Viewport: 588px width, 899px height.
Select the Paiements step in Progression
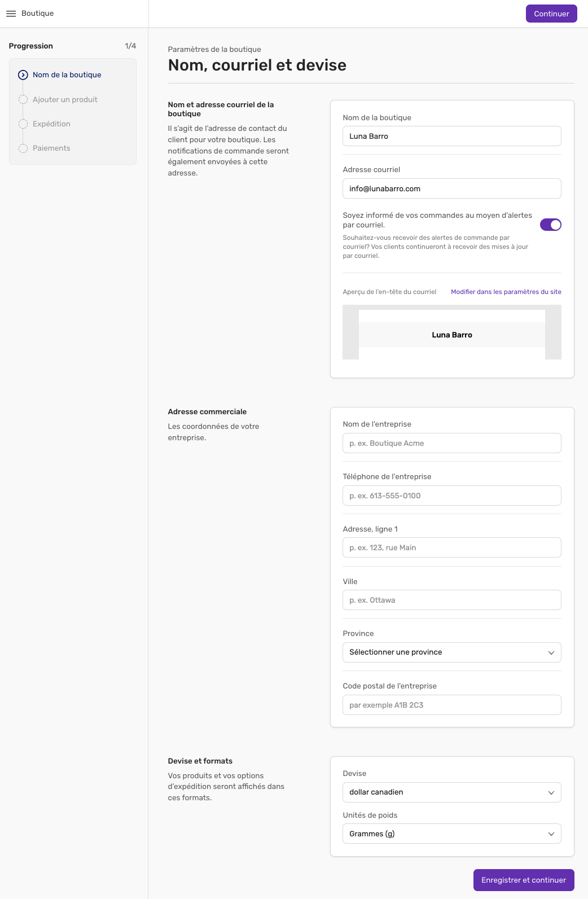(51, 148)
